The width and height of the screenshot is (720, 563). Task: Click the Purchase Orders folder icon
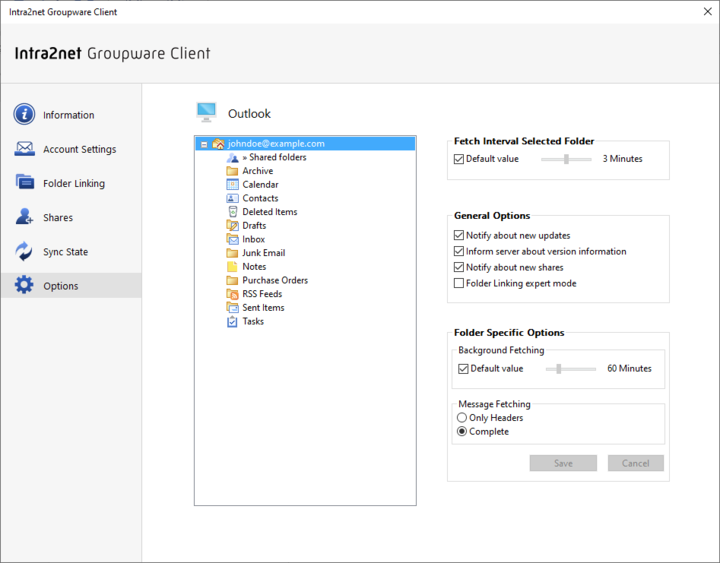[x=232, y=281]
